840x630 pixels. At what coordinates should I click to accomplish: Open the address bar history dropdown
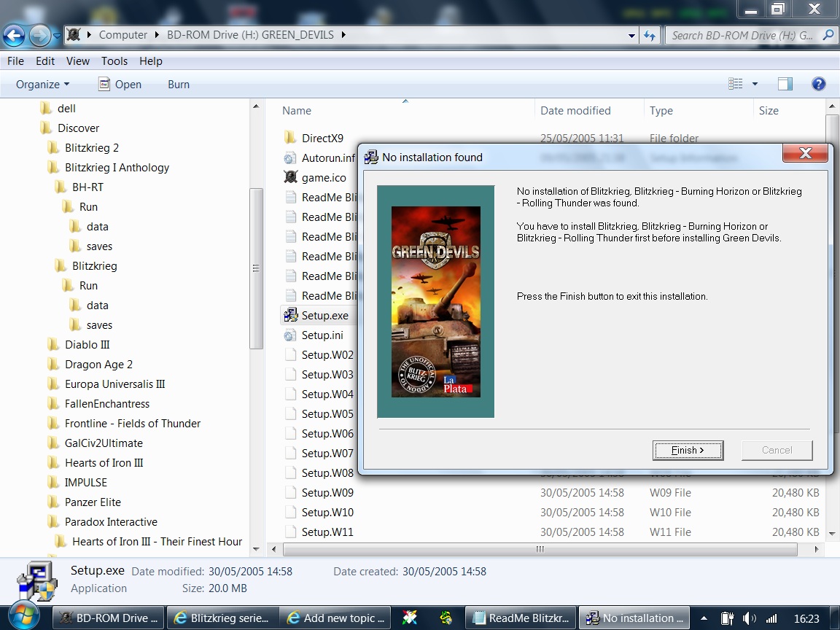(x=631, y=36)
